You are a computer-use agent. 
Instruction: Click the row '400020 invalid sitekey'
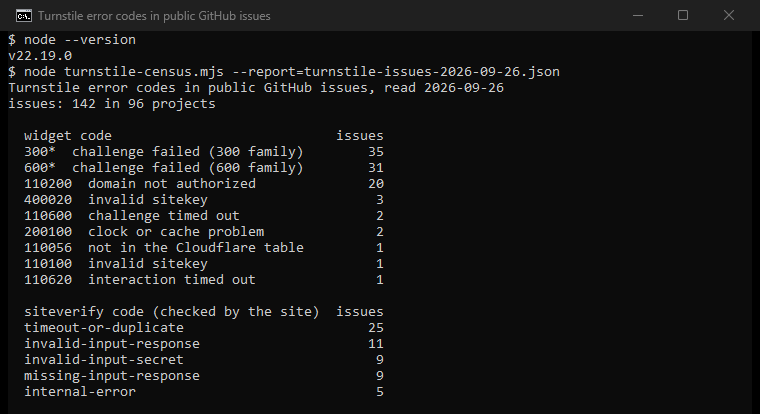click(x=204, y=200)
